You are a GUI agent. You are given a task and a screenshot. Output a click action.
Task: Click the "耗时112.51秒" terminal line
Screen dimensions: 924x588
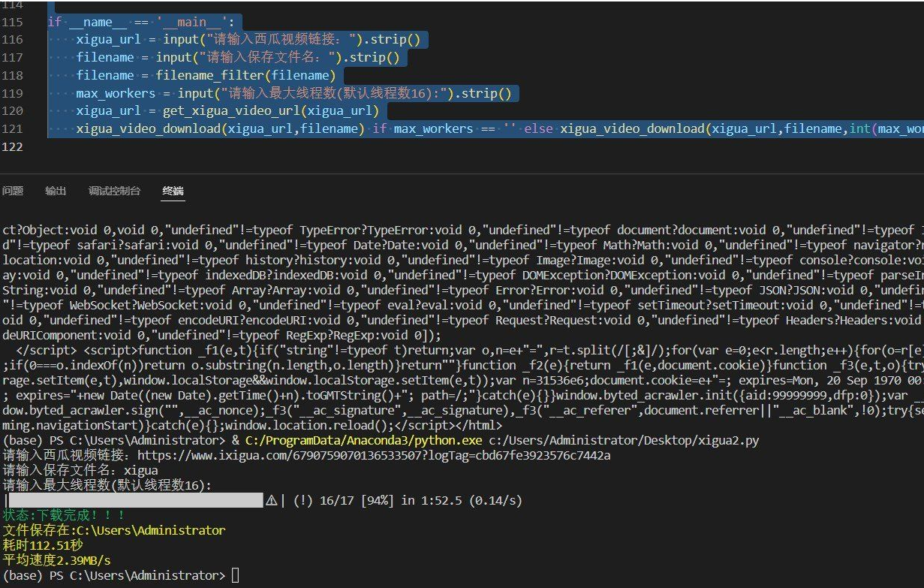point(43,545)
